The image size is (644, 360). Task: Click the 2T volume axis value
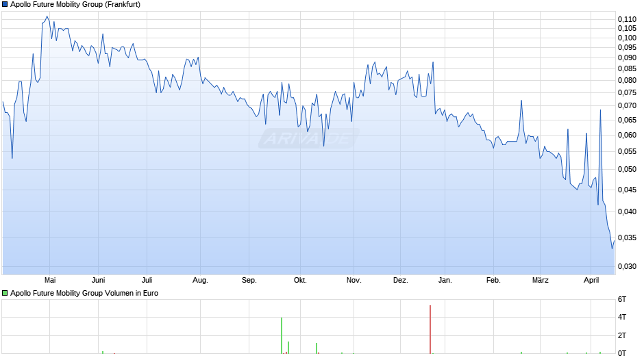[622, 335]
